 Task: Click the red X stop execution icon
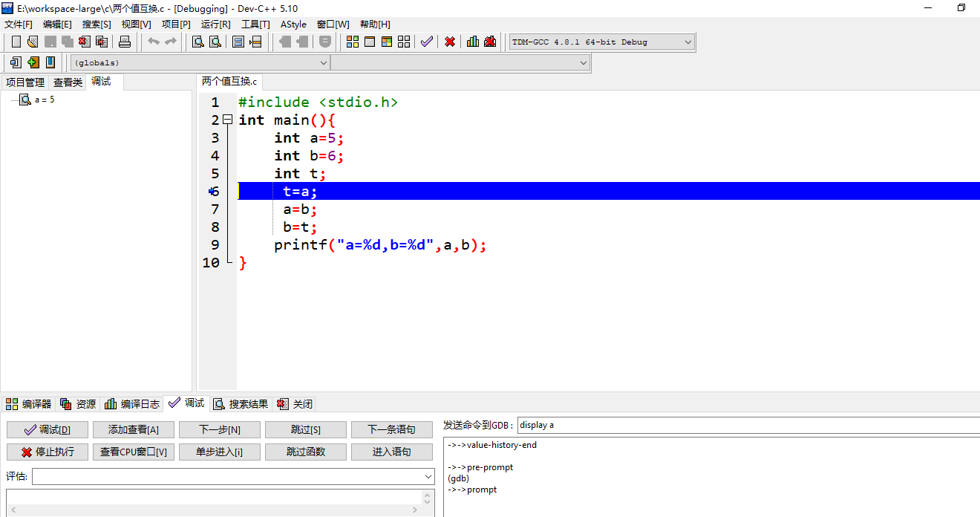click(x=449, y=42)
